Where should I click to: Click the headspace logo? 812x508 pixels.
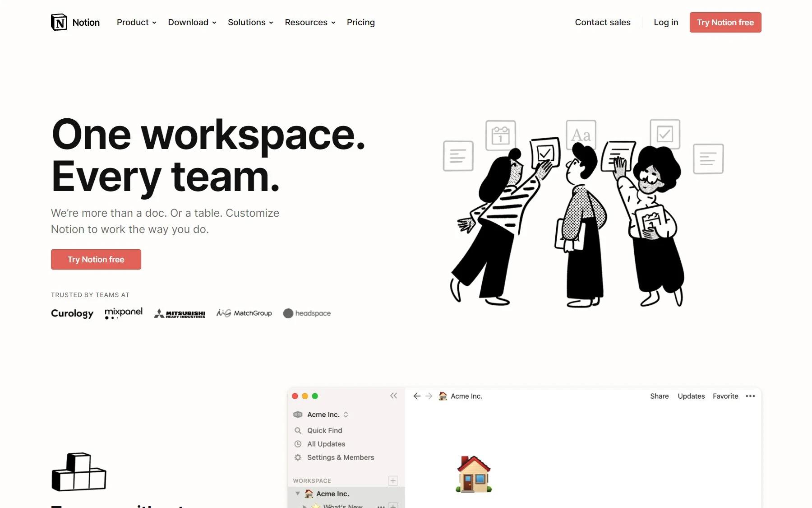coord(307,313)
